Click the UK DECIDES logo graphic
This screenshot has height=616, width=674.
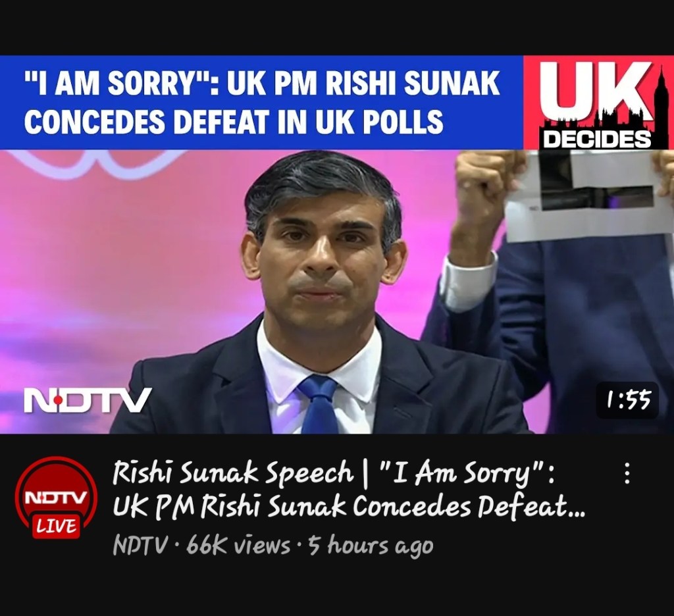598,102
